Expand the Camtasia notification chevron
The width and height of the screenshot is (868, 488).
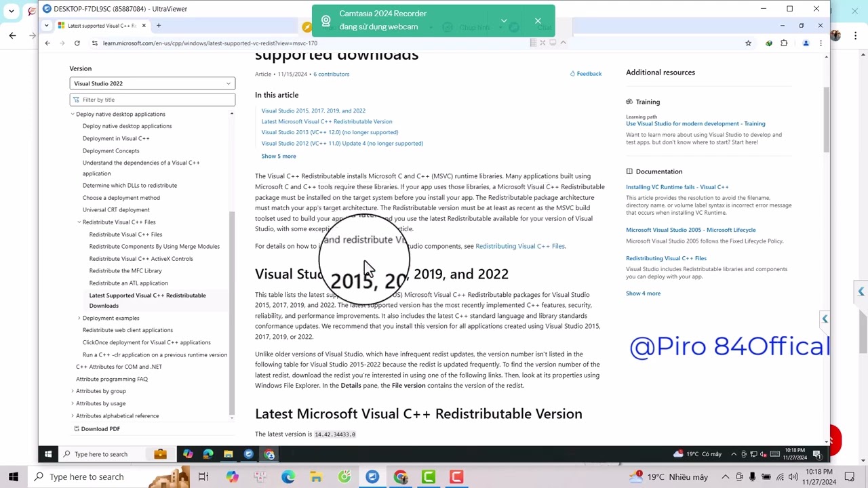[x=504, y=20]
